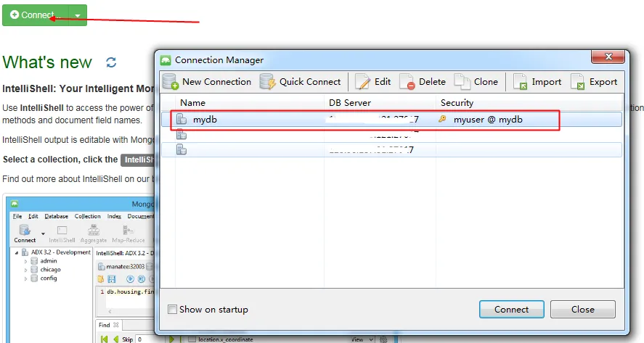Close the Find tab with its X
644x343 pixels.
pyautogui.click(x=116, y=325)
